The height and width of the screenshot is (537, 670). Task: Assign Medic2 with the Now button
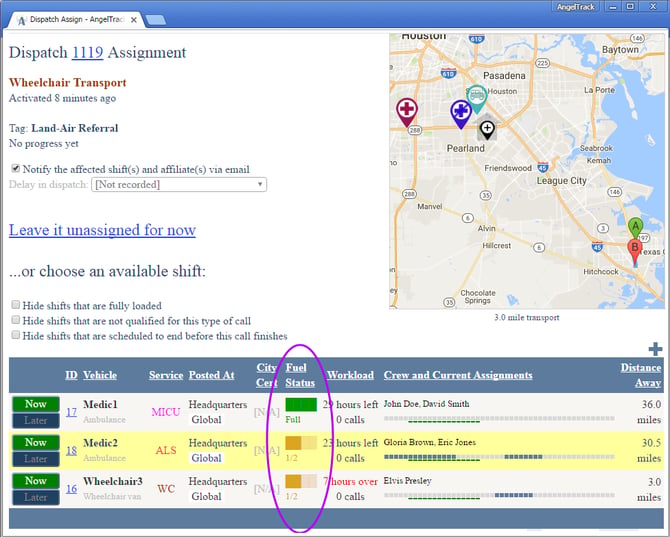click(x=35, y=443)
